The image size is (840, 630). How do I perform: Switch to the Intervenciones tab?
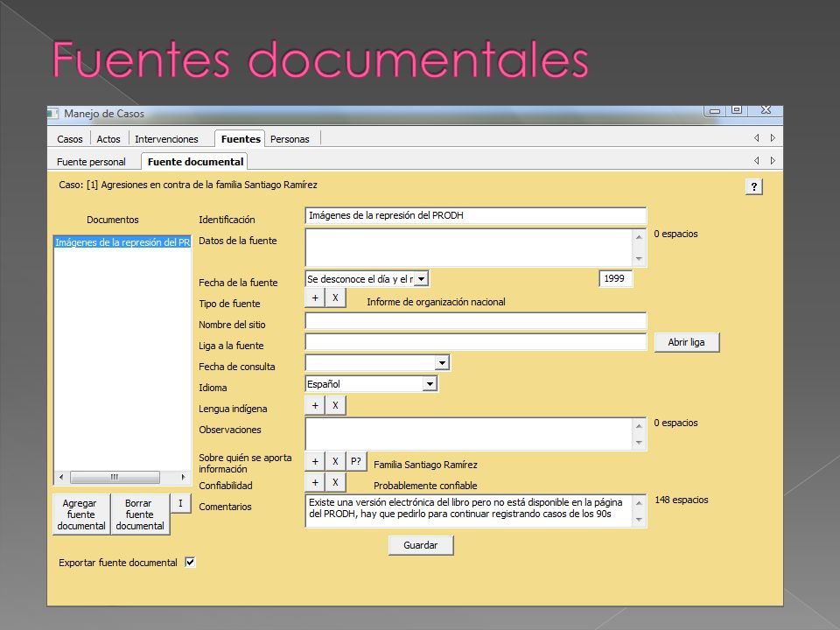166,139
